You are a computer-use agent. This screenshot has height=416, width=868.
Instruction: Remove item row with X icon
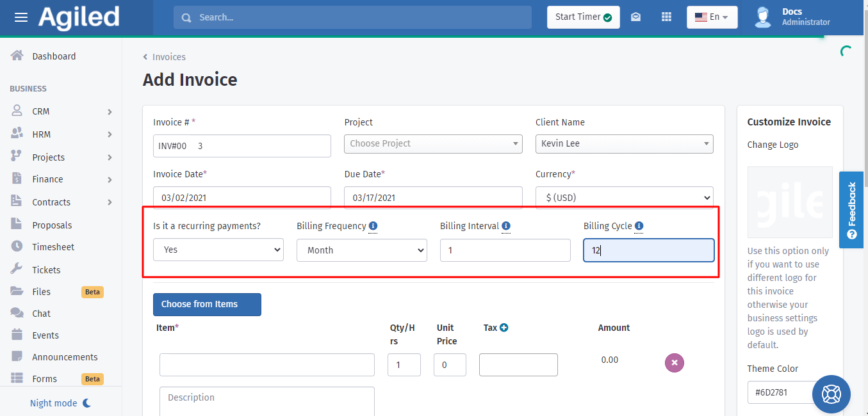pyautogui.click(x=674, y=363)
